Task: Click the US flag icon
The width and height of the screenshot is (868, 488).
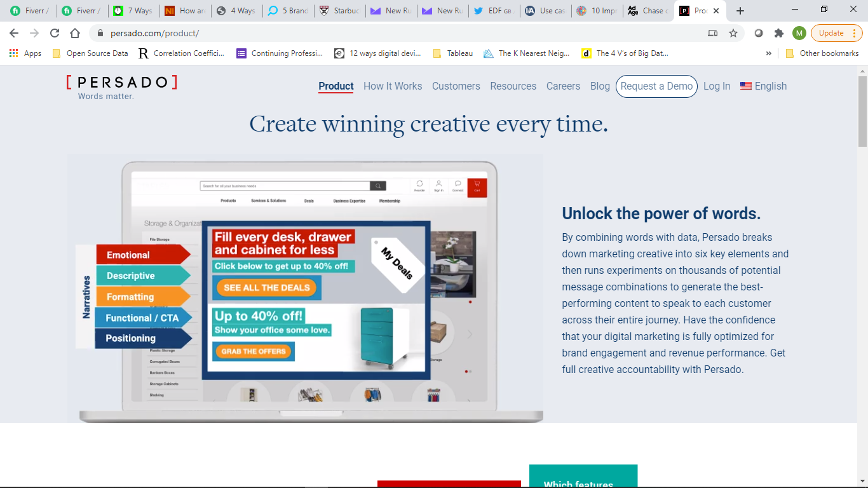Action: point(746,86)
